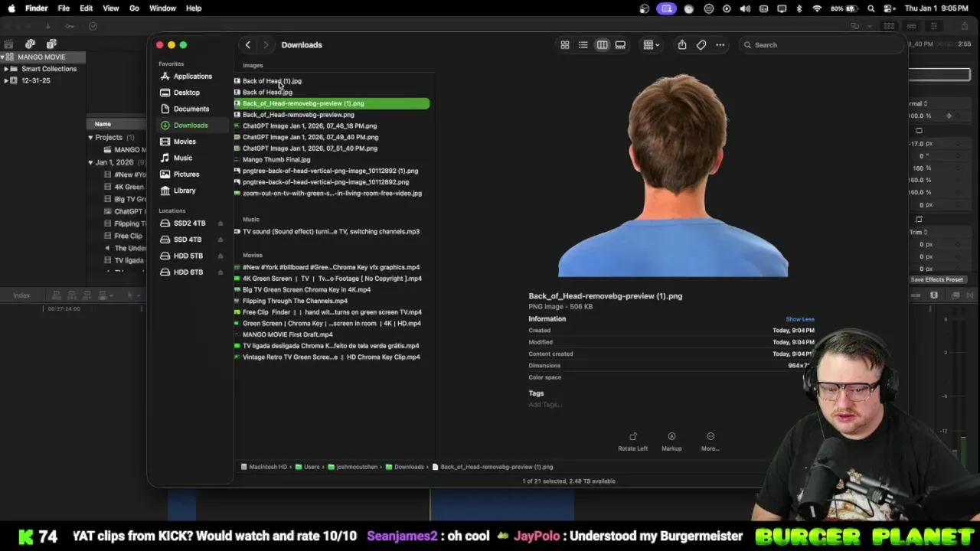Eject the HDD 5TB drive

pos(220,256)
